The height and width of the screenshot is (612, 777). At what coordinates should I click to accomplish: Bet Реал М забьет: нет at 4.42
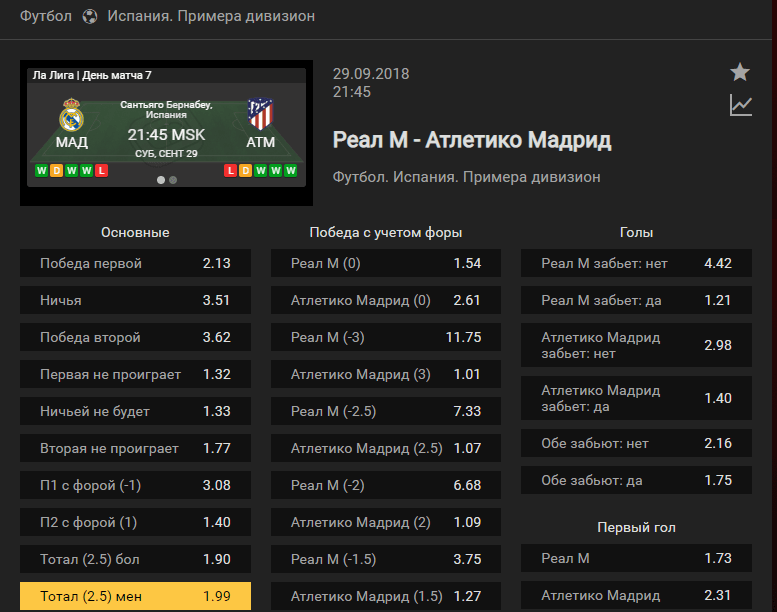pyautogui.click(x=636, y=263)
